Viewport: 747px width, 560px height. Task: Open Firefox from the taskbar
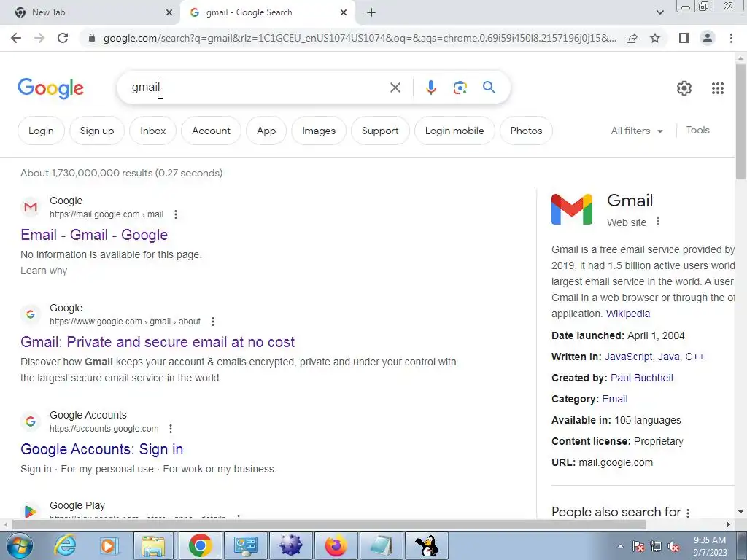336,545
